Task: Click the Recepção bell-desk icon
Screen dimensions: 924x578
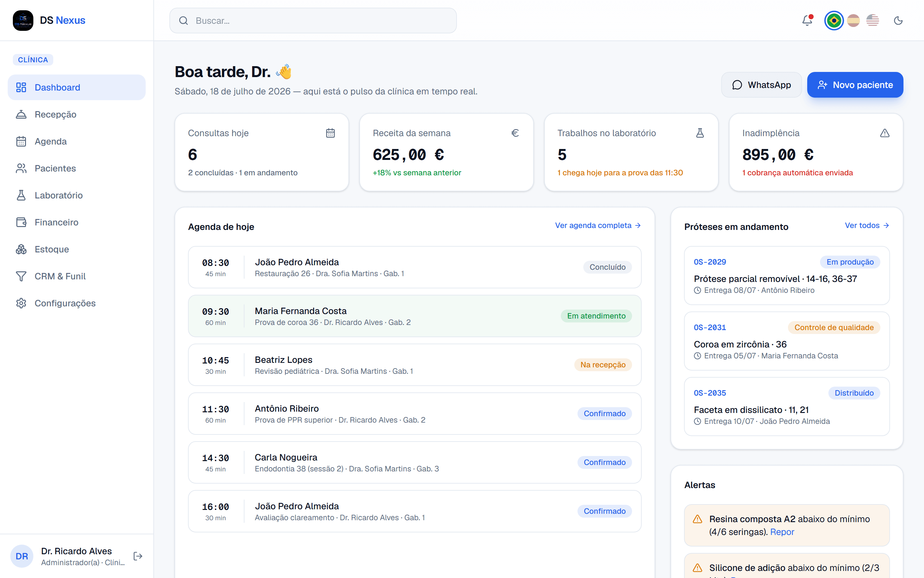Action: (21, 114)
